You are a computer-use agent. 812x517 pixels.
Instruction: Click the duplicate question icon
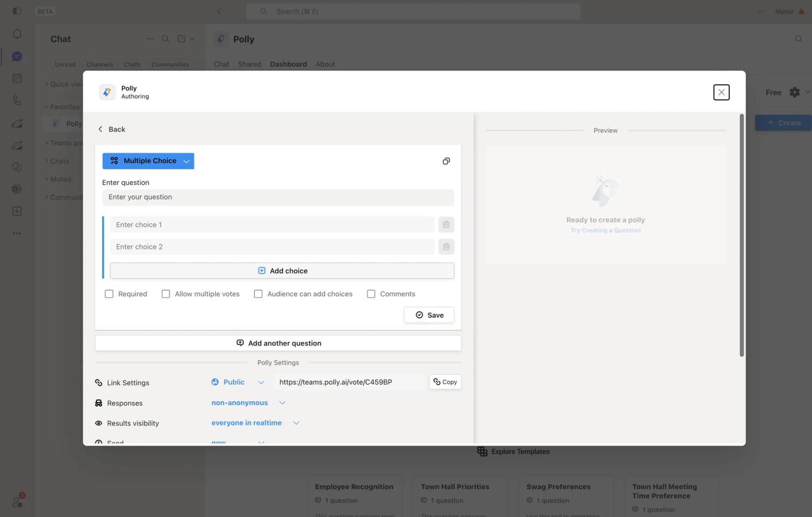click(446, 161)
